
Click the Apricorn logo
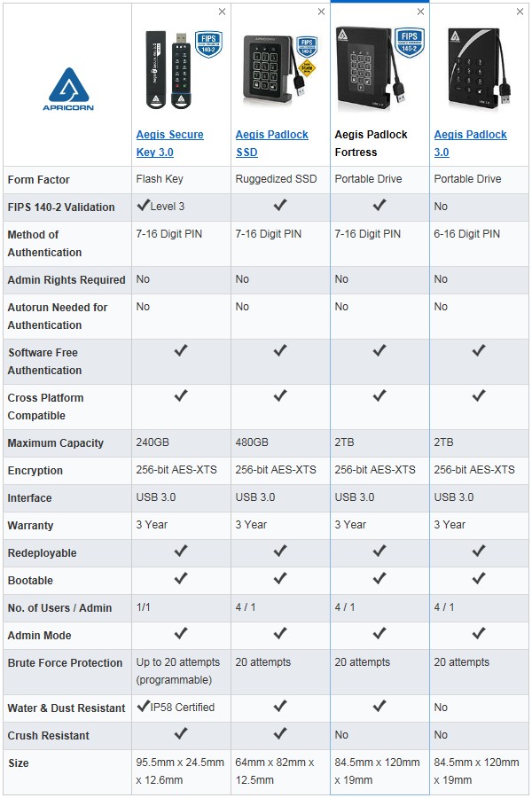pyautogui.click(x=68, y=89)
